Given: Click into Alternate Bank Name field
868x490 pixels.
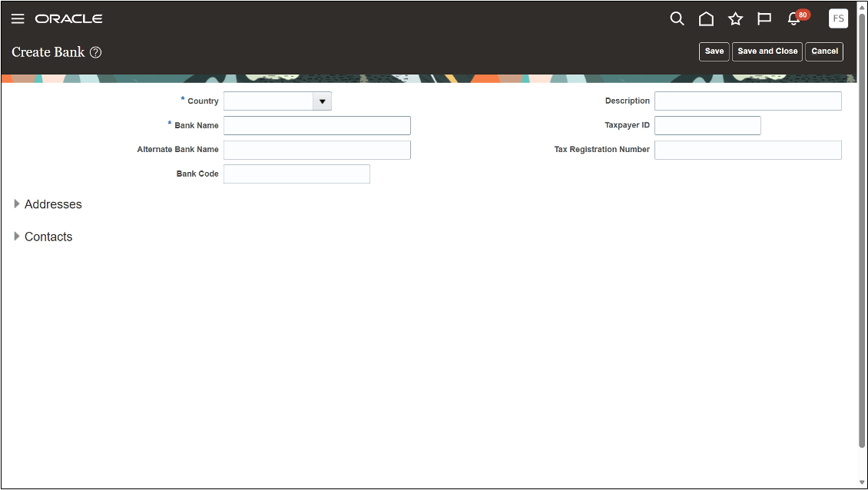Looking at the screenshot, I should coord(317,150).
